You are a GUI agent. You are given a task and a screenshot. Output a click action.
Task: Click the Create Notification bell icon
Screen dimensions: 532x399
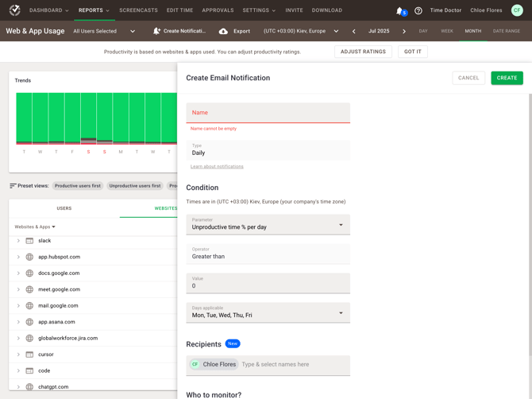(156, 31)
